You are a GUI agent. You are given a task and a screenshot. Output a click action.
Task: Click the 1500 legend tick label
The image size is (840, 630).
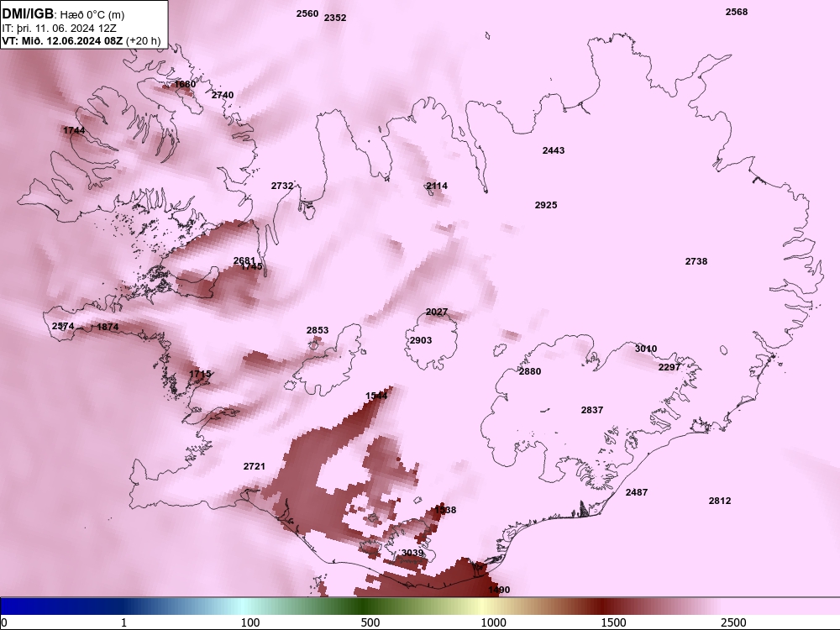pyautogui.click(x=613, y=622)
